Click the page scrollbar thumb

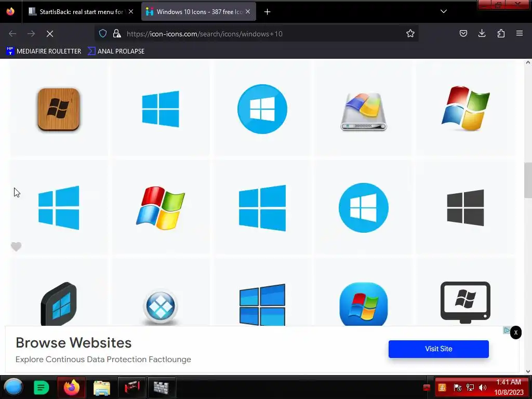[528, 180]
